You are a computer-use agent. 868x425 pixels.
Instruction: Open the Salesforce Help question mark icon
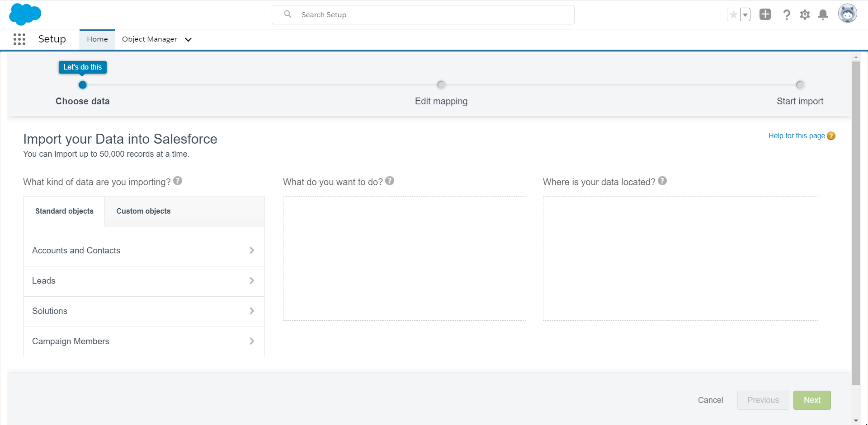coord(787,14)
